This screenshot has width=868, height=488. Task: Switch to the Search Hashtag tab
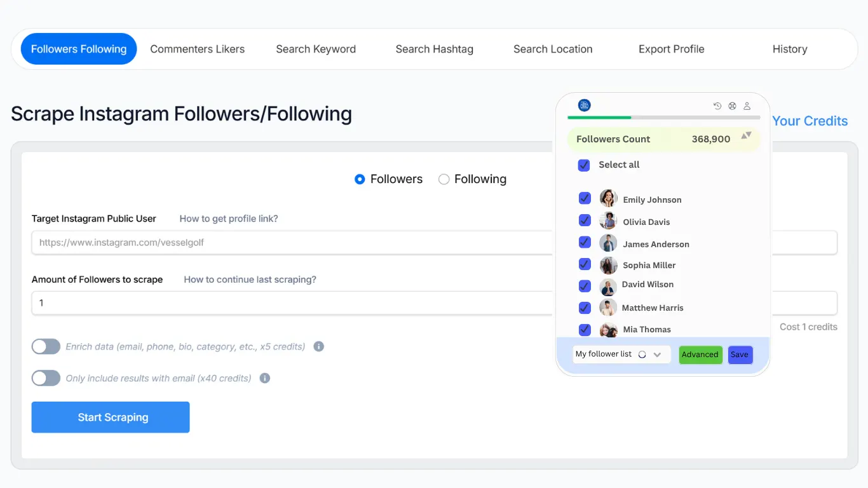[x=434, y=50]
